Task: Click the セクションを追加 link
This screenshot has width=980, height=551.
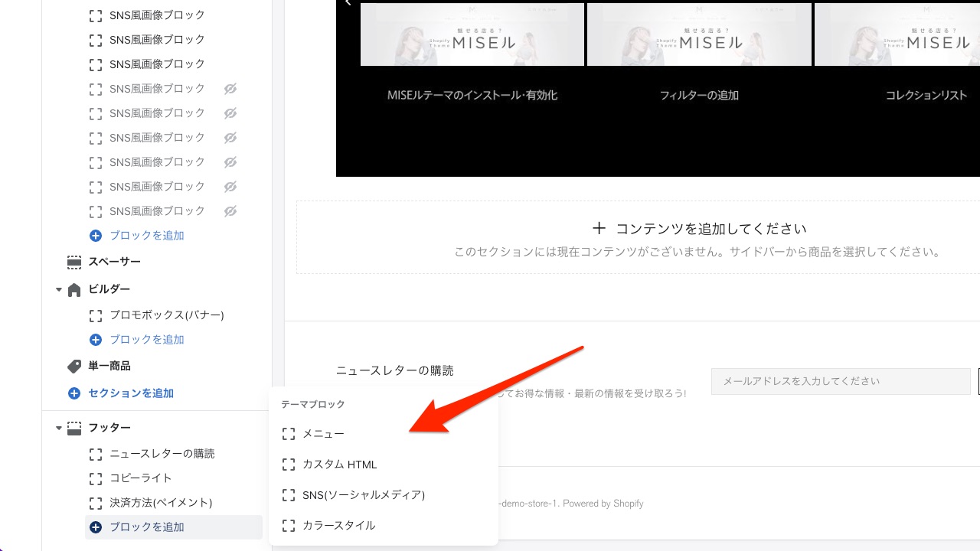Action: pos(131,393)
